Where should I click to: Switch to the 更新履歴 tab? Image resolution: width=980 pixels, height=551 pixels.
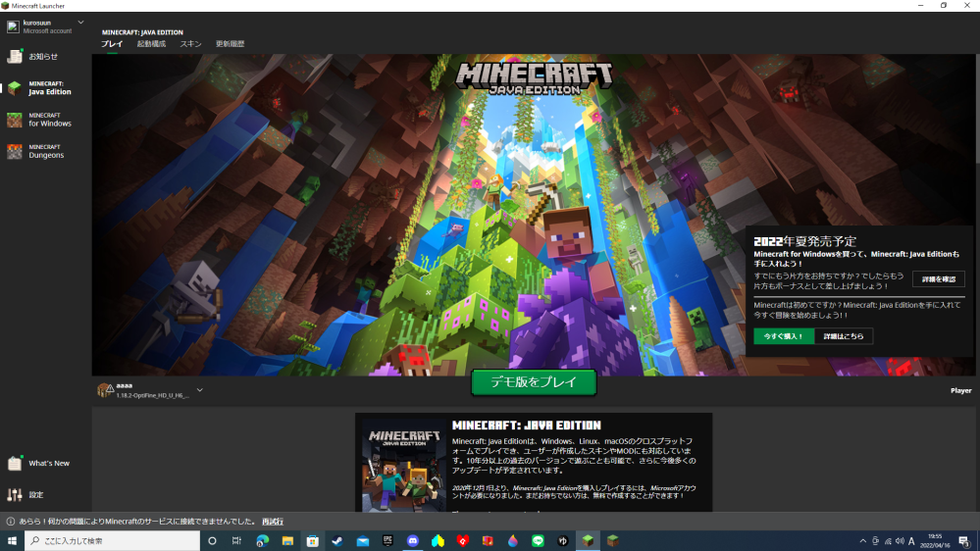pos(230,44)
